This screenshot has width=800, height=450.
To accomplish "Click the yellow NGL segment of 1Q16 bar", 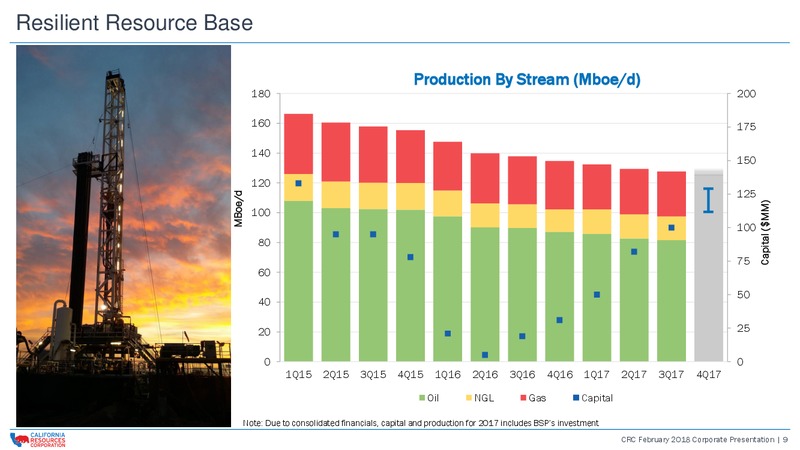I will 447,204.
